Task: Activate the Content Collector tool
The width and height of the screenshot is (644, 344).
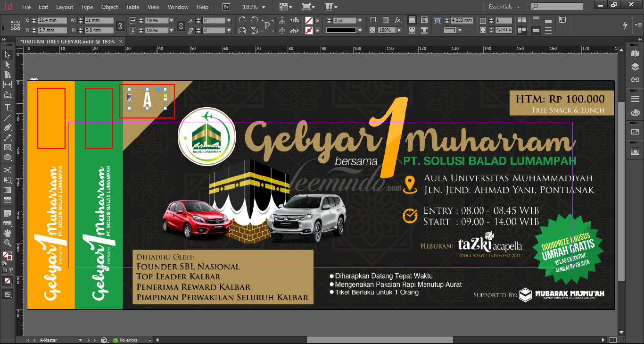Action: point(8,94)
